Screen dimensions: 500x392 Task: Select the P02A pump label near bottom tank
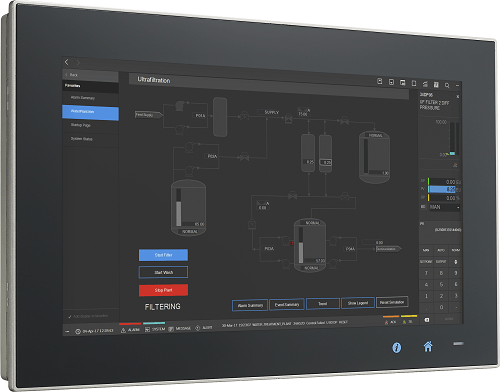pos(269,249)
